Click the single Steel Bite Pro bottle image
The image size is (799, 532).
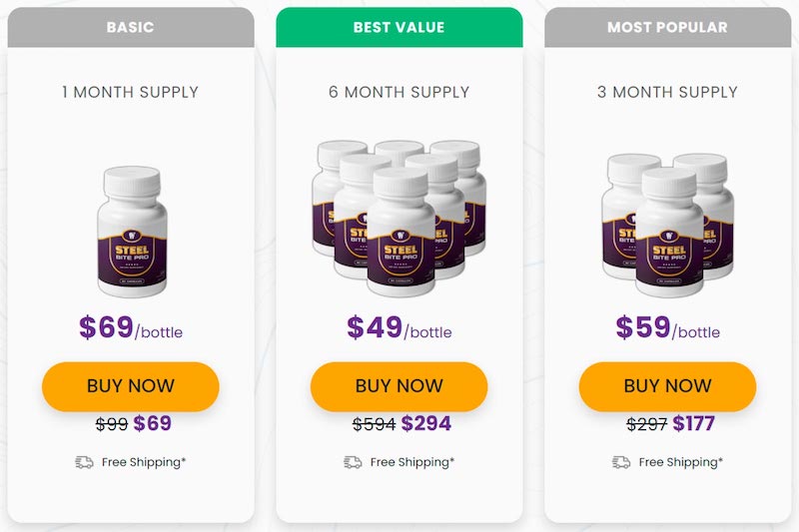pyautogui.click(x=131, y=232)
